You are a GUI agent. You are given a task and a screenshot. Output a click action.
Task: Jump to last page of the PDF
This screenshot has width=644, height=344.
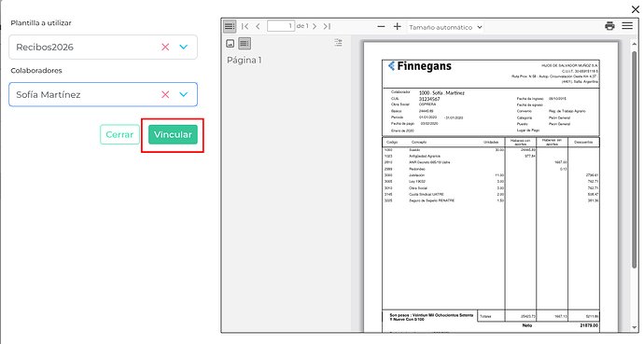[327, 26]
